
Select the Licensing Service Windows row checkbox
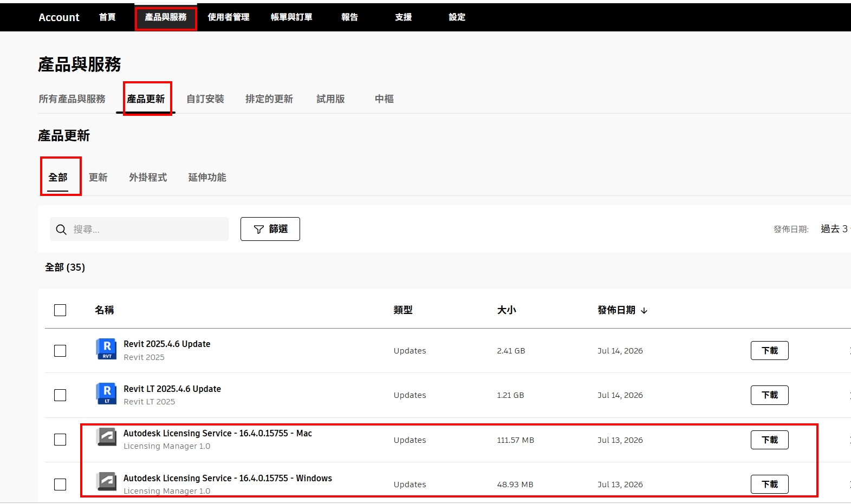[60, 485]
